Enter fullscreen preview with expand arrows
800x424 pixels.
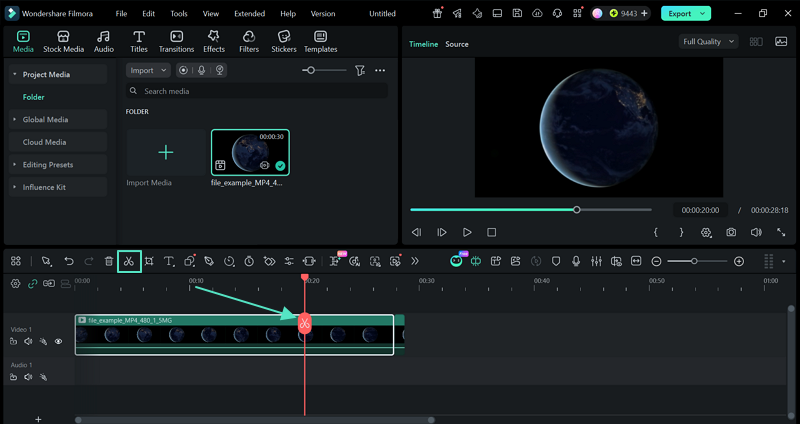781,232
